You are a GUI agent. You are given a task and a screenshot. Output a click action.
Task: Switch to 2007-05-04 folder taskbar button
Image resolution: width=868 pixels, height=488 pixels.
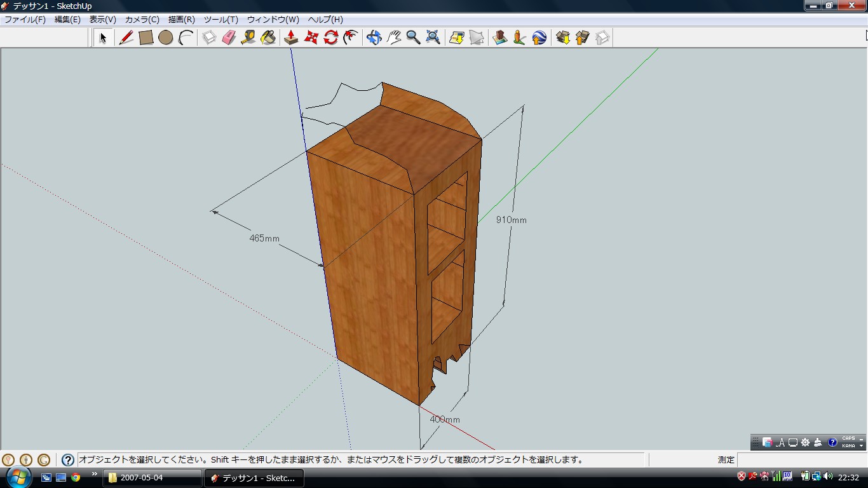(153, 478)
